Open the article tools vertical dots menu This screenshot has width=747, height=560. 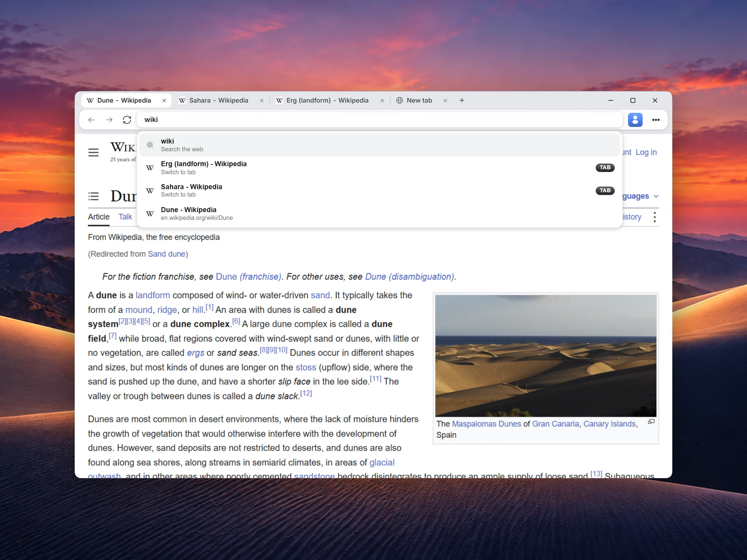tap(655, 217)
